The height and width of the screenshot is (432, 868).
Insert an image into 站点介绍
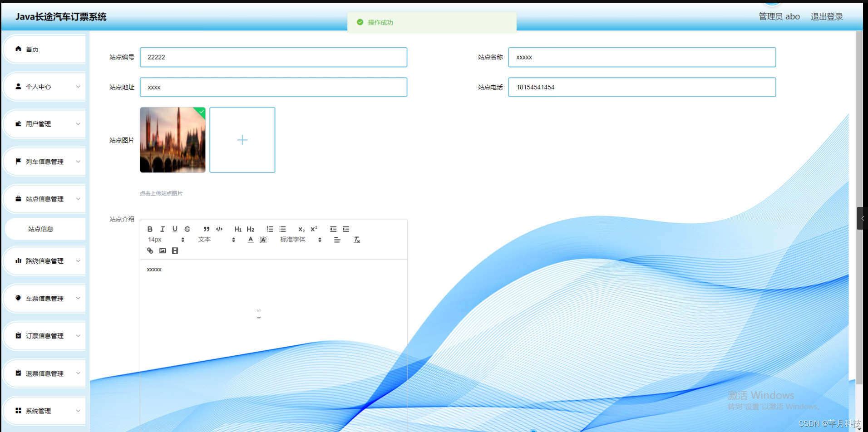(163, 250)
